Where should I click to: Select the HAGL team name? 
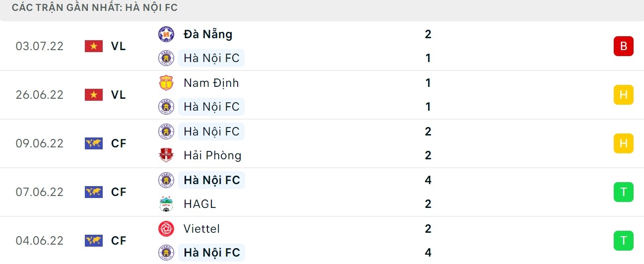(x=199, y=204)
